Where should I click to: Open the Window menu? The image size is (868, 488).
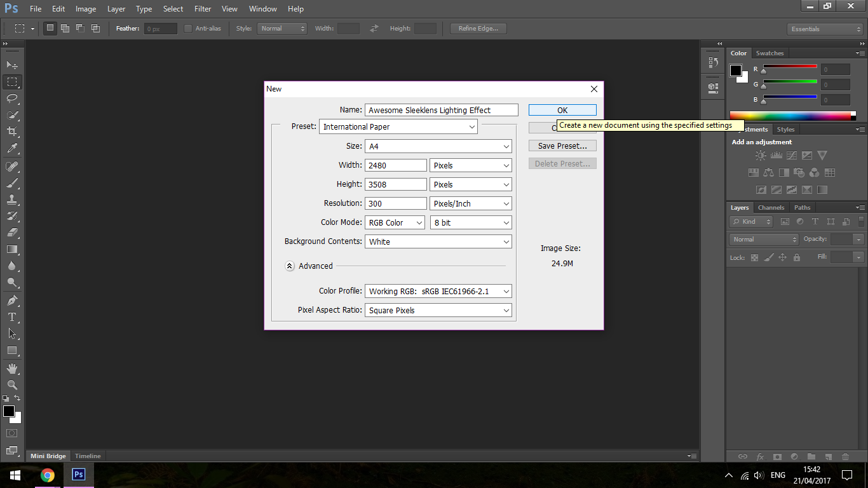click(262, 9)
